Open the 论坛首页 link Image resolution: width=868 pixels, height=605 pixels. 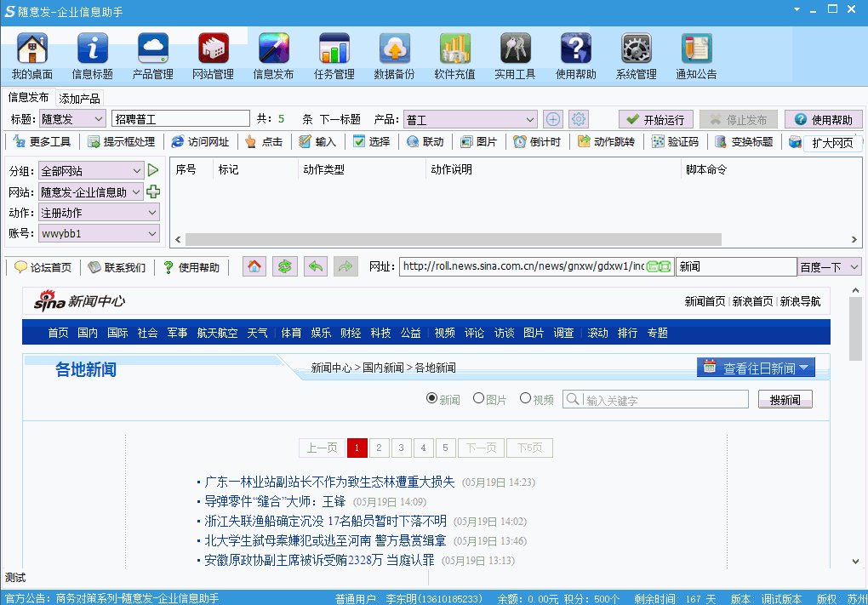point(43,267)
